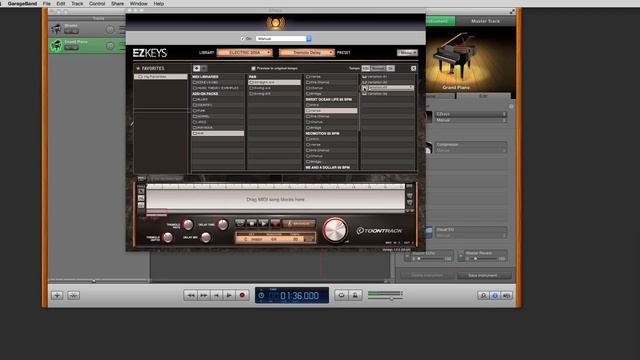The image size is (640, 360).
Task: Open the EZkeys Menu dropdown
Action: (x=407, y=52)
